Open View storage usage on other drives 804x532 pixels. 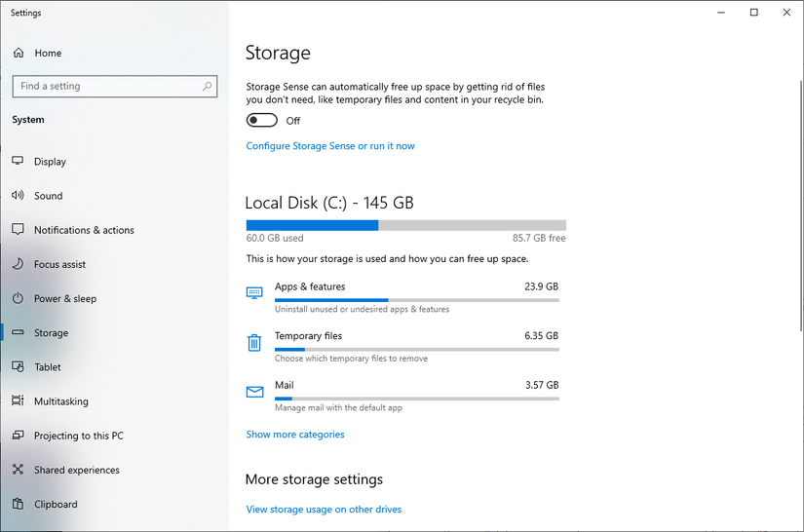pos(324,510)
